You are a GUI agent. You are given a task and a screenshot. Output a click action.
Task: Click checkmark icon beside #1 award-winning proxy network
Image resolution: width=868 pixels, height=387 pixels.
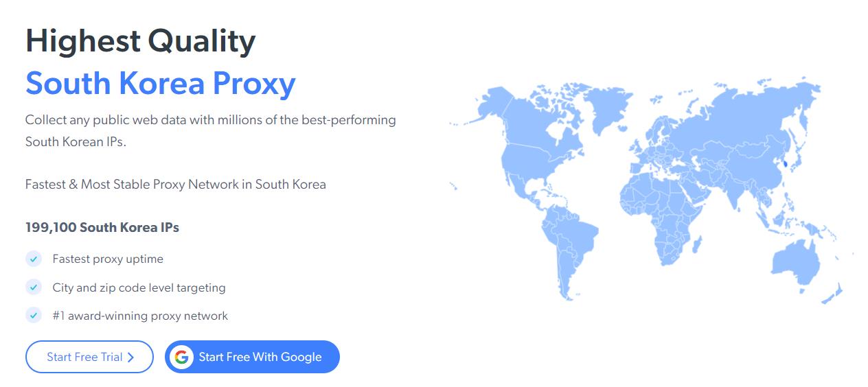(x=33, y=316)
